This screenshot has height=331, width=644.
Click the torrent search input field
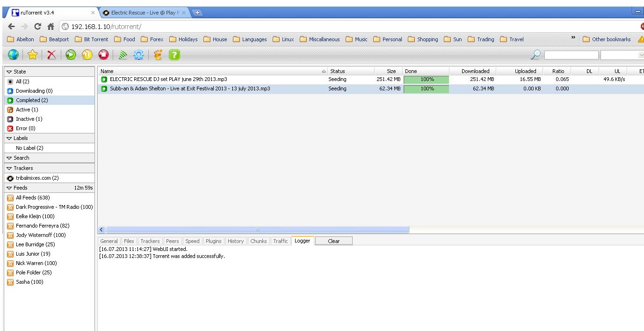pos(571,55)
